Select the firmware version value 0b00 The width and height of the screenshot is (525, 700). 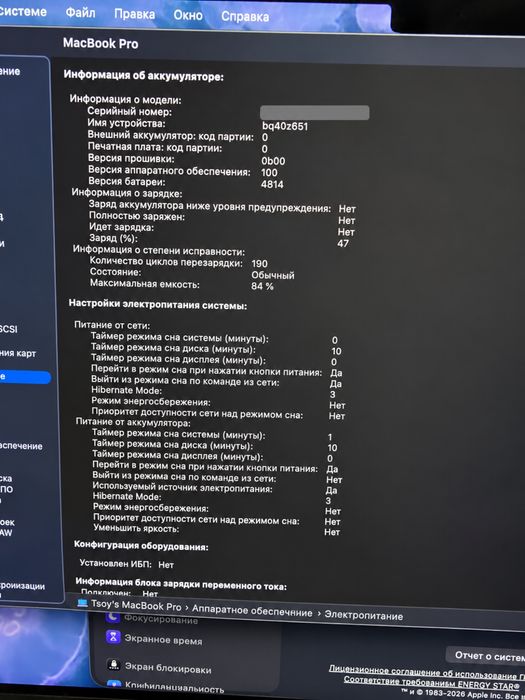(273, 161)
